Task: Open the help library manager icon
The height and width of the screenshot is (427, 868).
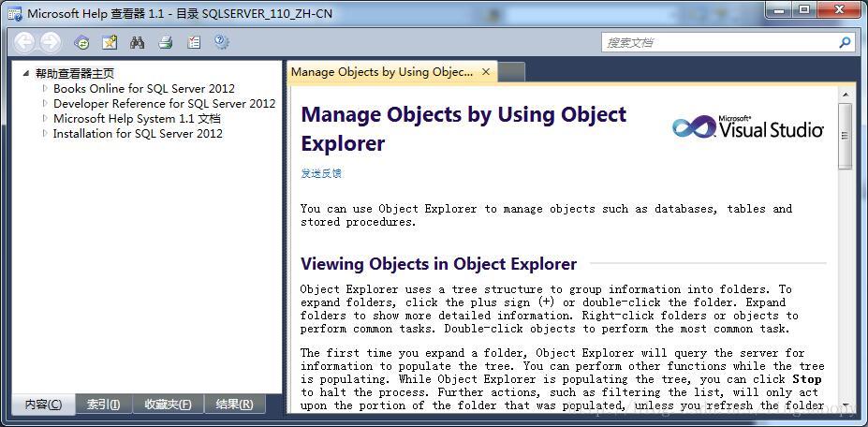Action: point(222,42)
